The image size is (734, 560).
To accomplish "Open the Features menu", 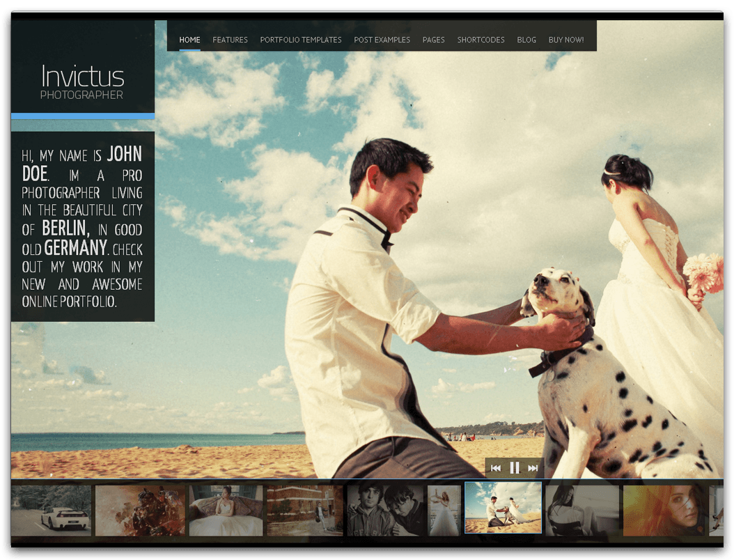I will pos(230,40).
